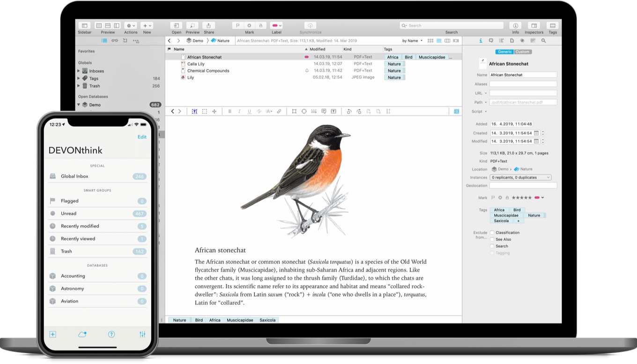This screenshot has height=364, width=637.
Task: Tick the Search exclusion checkbox
Action: click(492, 246)
